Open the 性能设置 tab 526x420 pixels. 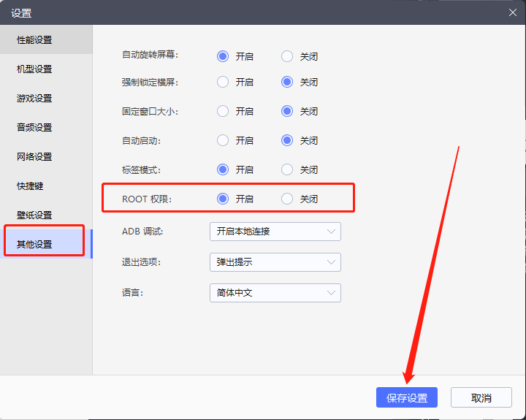(x=46, y=39)
